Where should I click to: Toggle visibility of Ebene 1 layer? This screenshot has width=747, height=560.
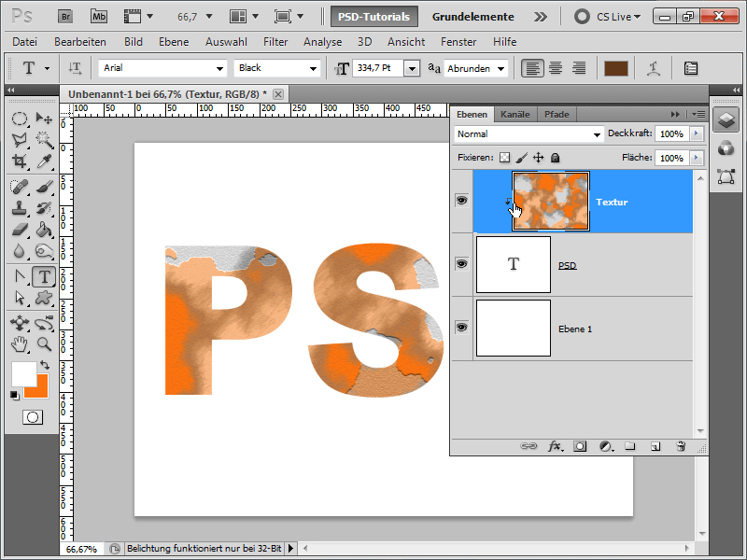(461, 328)
